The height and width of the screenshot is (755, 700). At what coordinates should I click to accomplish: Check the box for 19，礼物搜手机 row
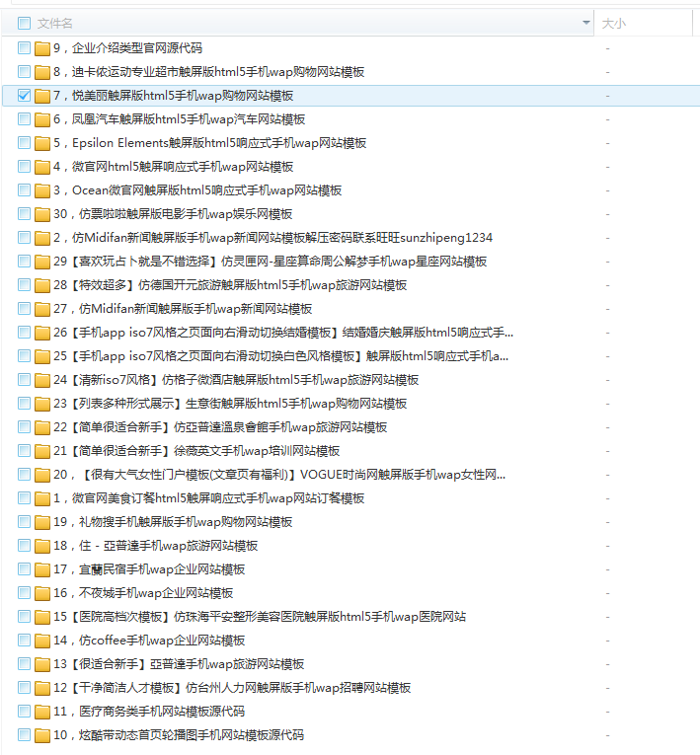(24, 521)
